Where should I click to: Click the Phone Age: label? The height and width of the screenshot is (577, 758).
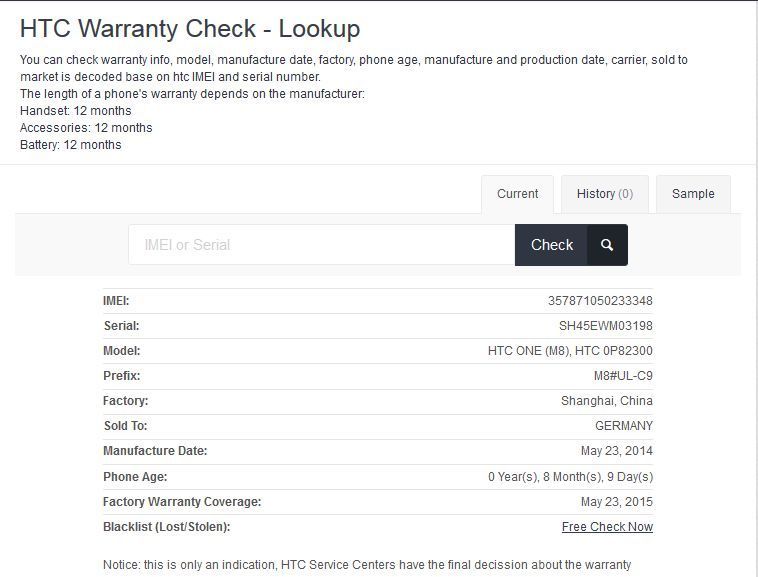tap(135, 476)
